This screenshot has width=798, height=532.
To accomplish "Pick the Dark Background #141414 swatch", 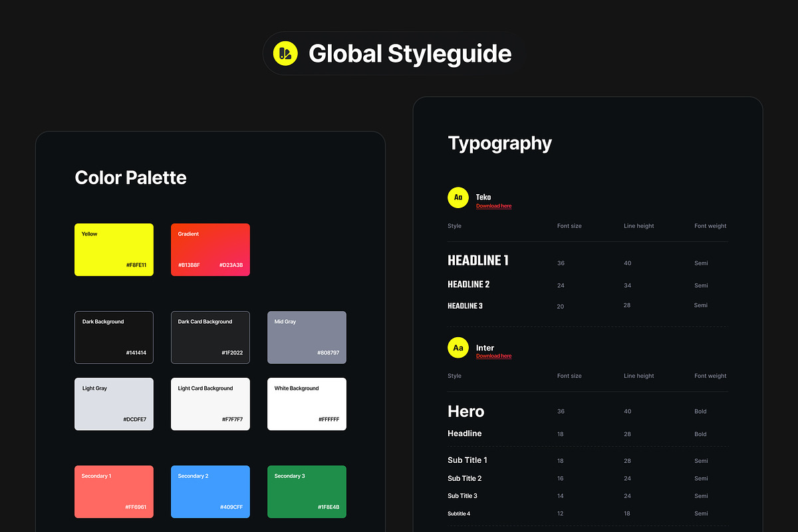I will [114, 337].
